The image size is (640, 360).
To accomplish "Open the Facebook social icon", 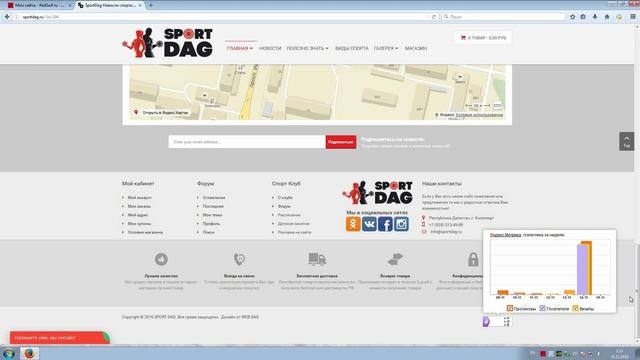I will [385, 224].
